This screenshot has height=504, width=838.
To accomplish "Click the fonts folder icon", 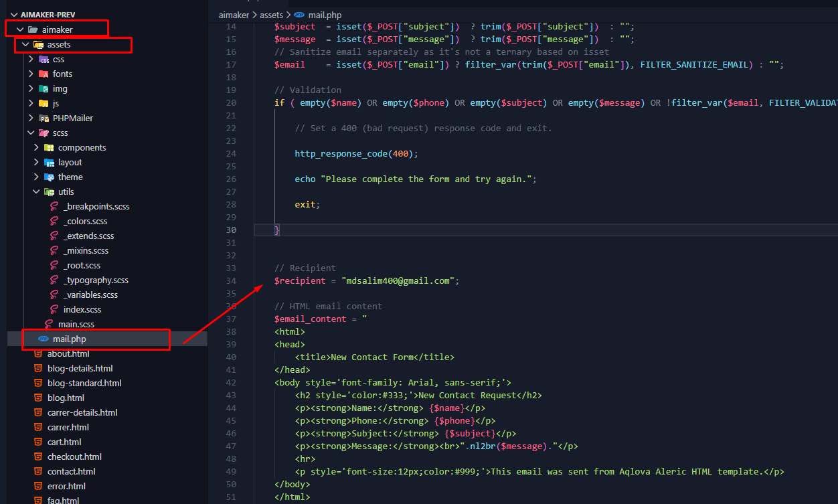I will 44,74.
